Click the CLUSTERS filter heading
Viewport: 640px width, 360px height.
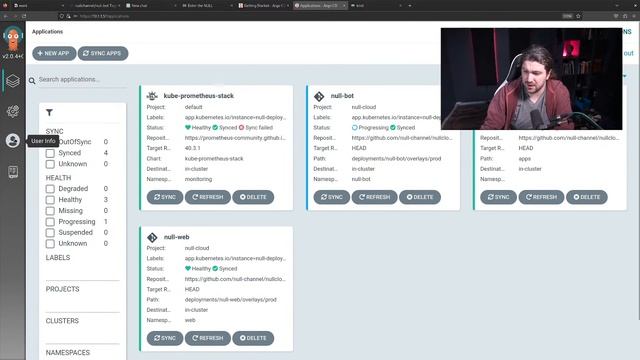click(x=62, y=321)
